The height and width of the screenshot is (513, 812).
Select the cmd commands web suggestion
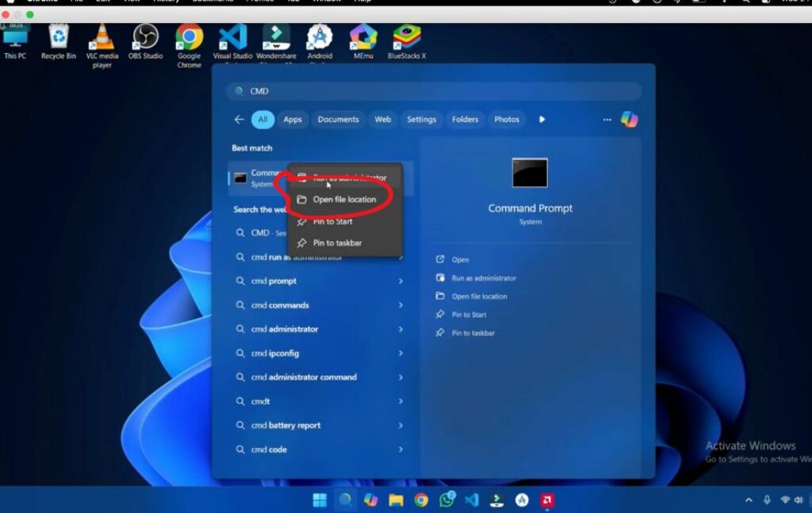pyautogui.click(x=320, y=305)
